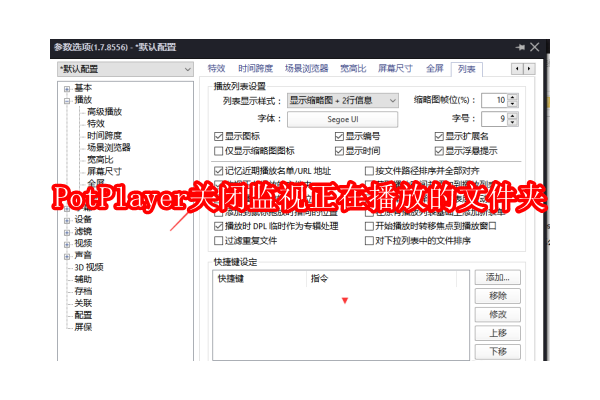600x400 pixels.
Task: Expand the 基本 tree node
Action: [67, 89]
